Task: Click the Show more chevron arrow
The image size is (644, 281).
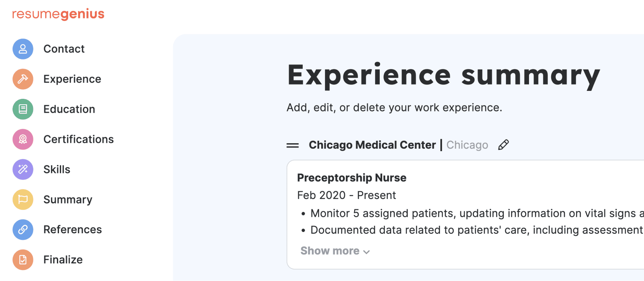Action: (x=367, y=251)
